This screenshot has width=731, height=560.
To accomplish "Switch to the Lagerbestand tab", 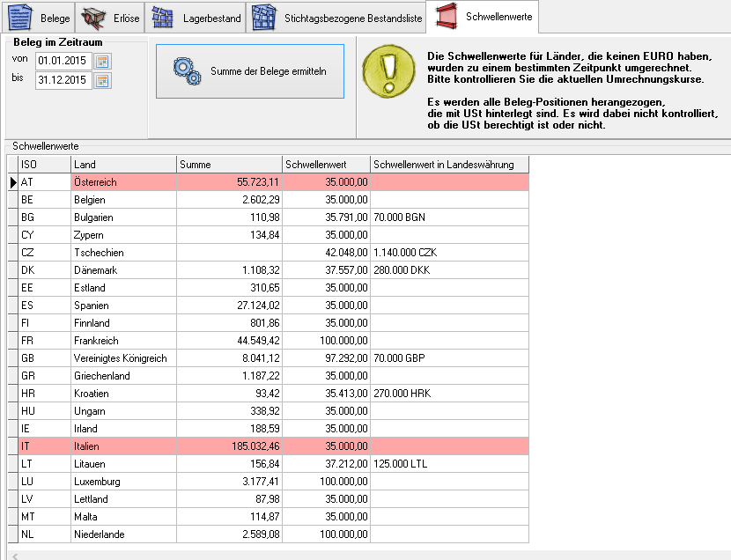I will [211, 18].
